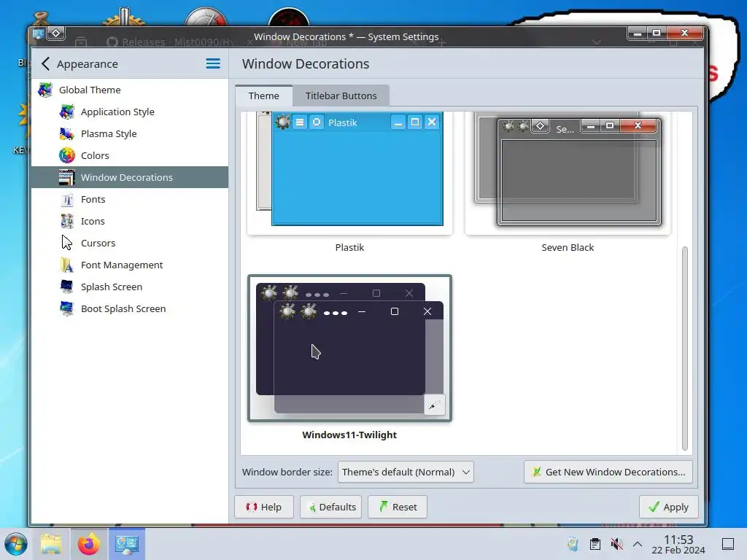The width and height of the screenshot is (747, 560).
Task: Switch to the Titlebar Buttons tab
Action: coord(341,96)
